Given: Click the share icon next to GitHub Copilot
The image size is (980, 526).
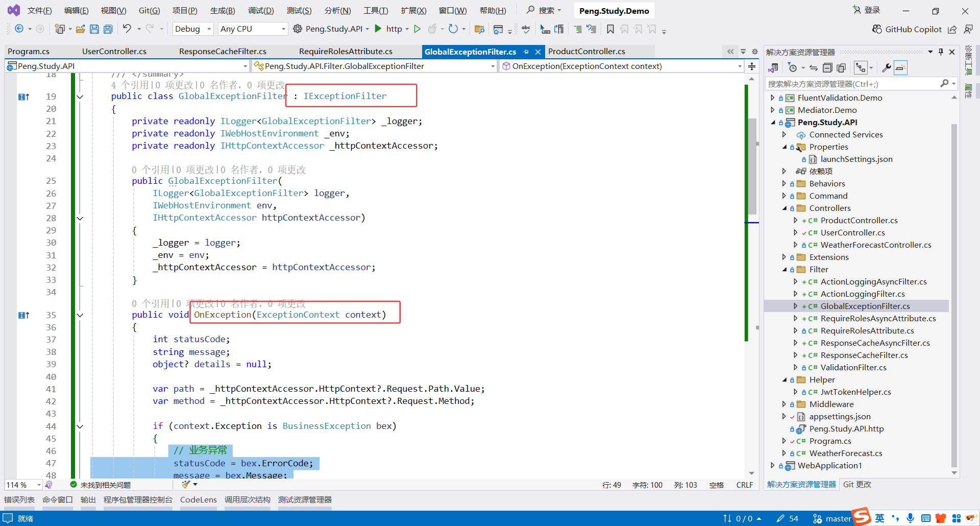Looking at the screenshot, I should [952, 29].
